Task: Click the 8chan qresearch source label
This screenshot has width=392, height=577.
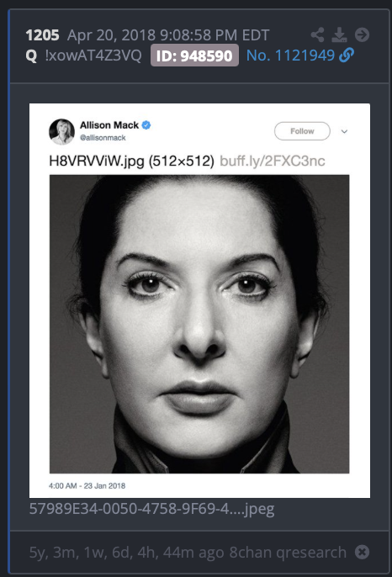Action: point(288,552)
